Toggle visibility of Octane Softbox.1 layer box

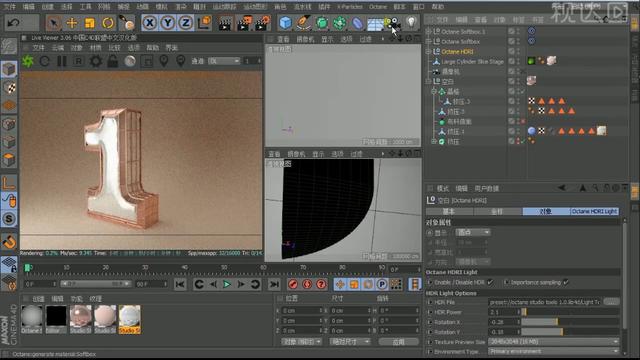pos(511,31)
